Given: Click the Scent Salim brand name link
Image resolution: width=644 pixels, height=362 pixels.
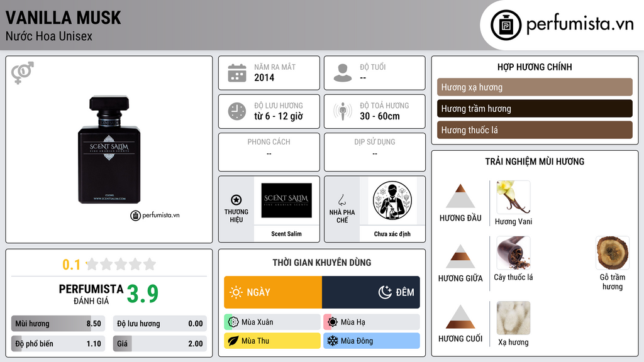Looking at the screenshot, I should (x=286, y=234).
